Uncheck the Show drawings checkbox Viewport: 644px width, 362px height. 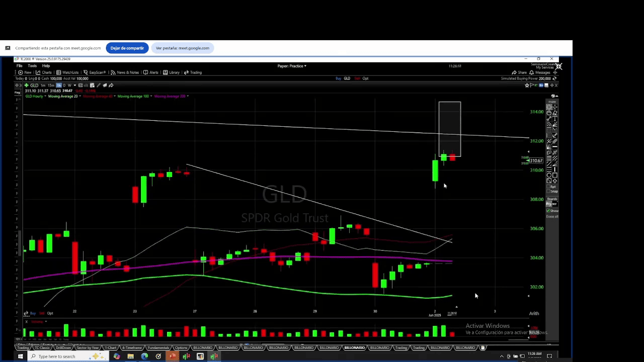(x=548, y=211)
